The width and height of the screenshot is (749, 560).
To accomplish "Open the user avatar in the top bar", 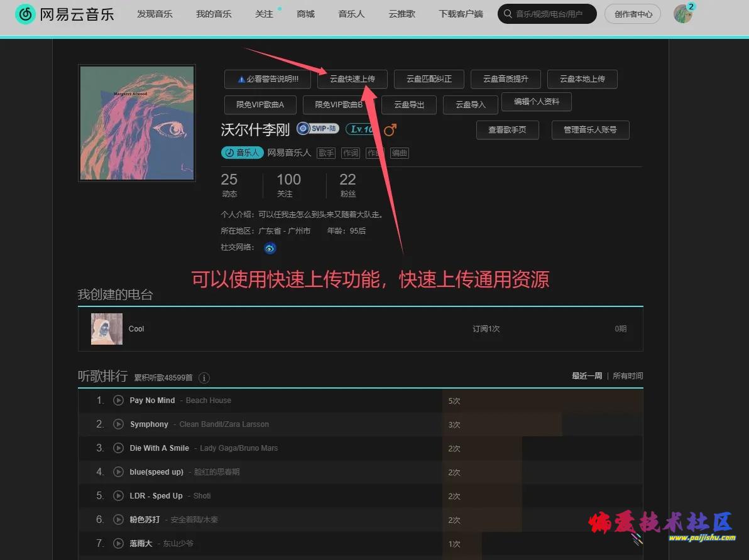I will tap(682, 14).
